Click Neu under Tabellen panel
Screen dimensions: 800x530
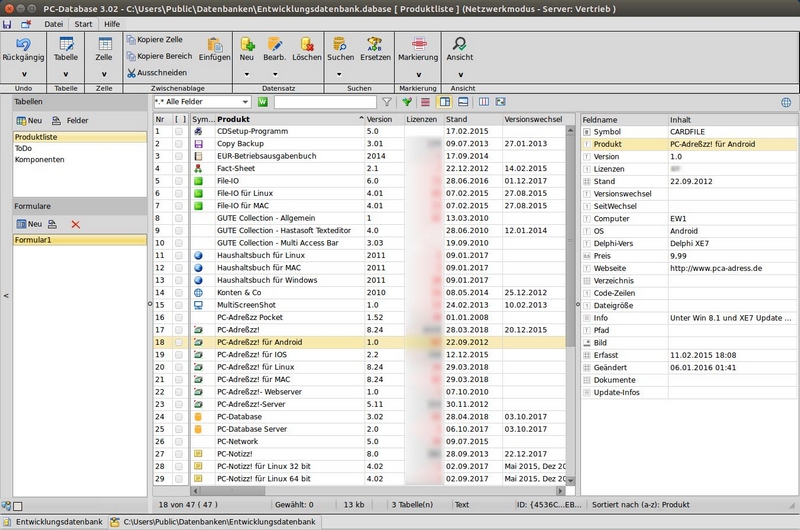pyautogui.click(x=29, y=121)
